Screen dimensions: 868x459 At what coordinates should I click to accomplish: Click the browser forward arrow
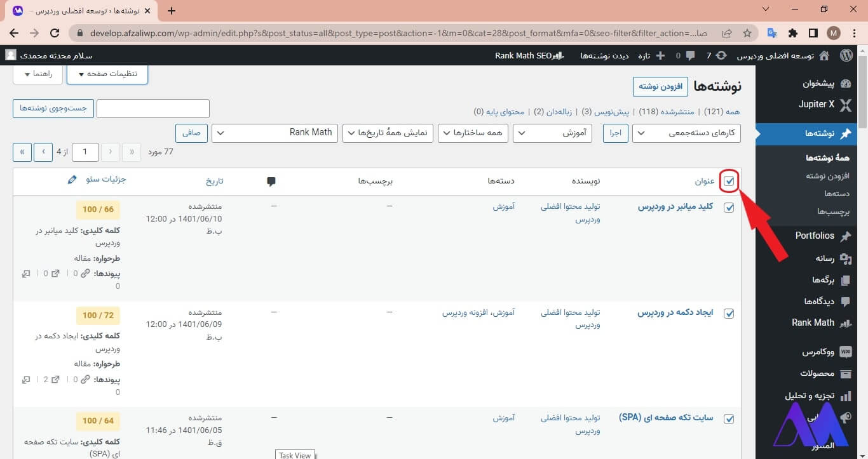click(x=34, y=33)
